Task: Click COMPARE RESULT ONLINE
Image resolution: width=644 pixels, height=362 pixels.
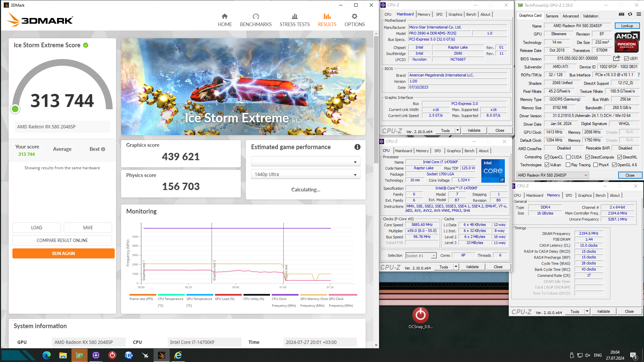Action: (62, 241)
